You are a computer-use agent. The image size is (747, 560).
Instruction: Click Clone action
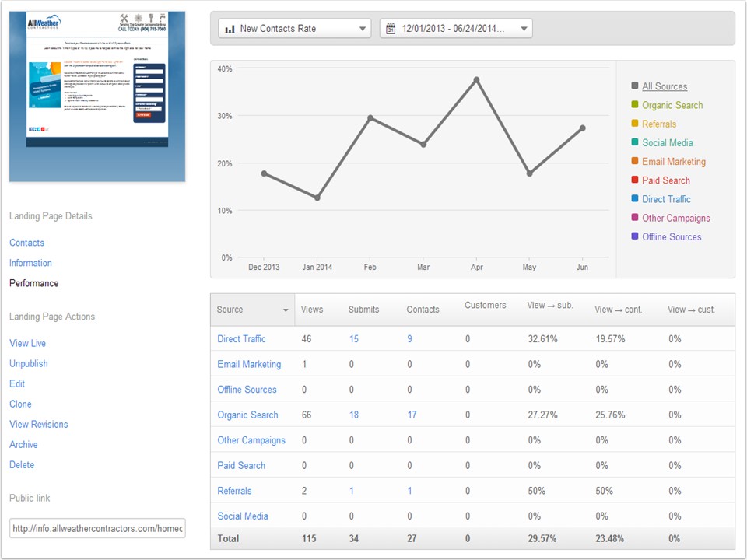pos(20,404)
